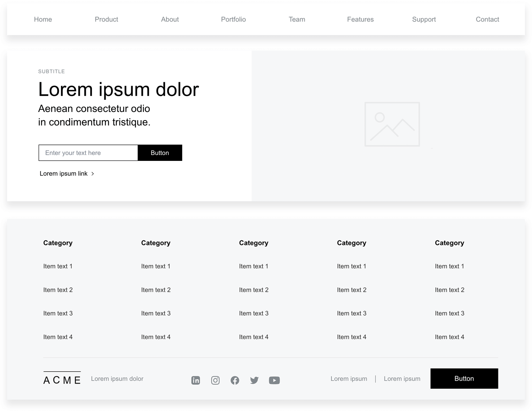Click 'Item text 1' in fourth column

[x=351, y=266]
